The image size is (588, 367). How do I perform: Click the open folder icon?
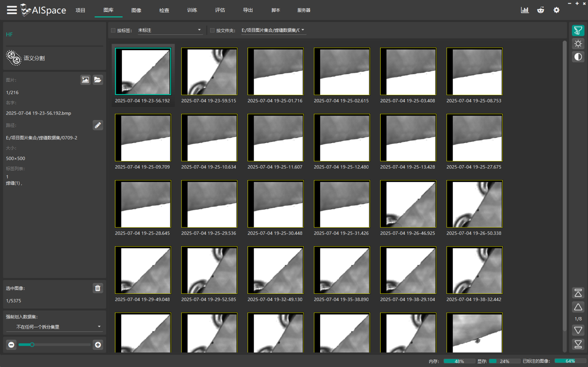[97, 80]
